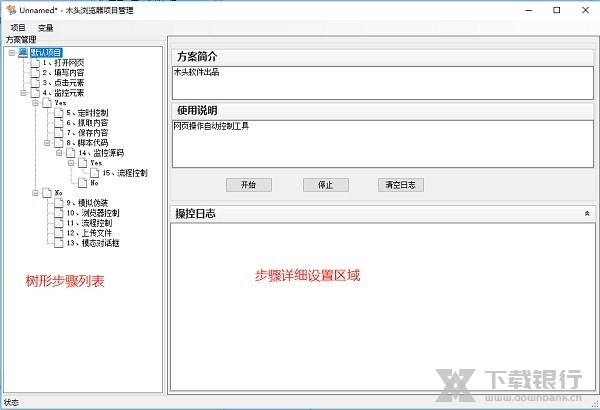600x410 pixels.
Task: Click page icon beside 12、上传文件
Action: [59, 233]
